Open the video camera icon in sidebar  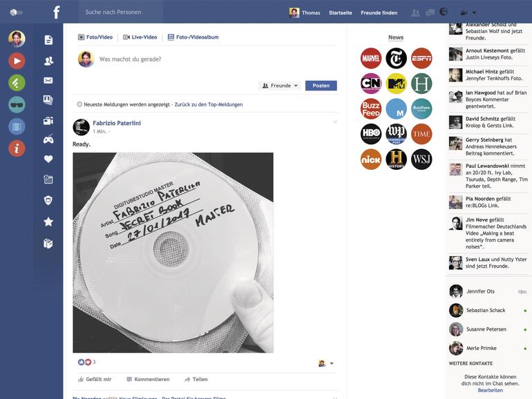point(48,121)
